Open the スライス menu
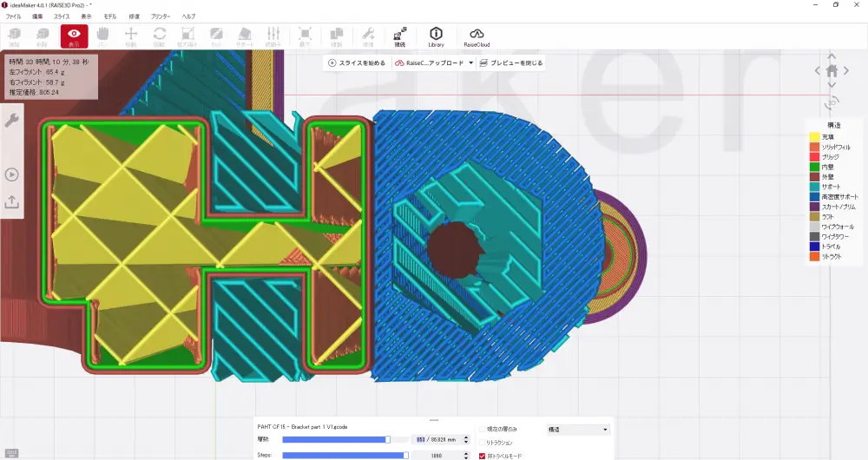The height and width of the screenshot is (460, 868). [62, 16]
